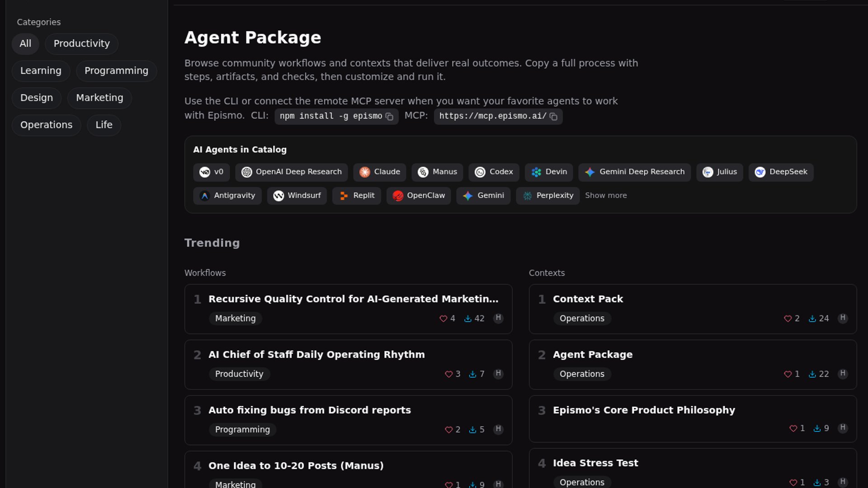
Task: Select the All category filter
Action: (25, 44)
